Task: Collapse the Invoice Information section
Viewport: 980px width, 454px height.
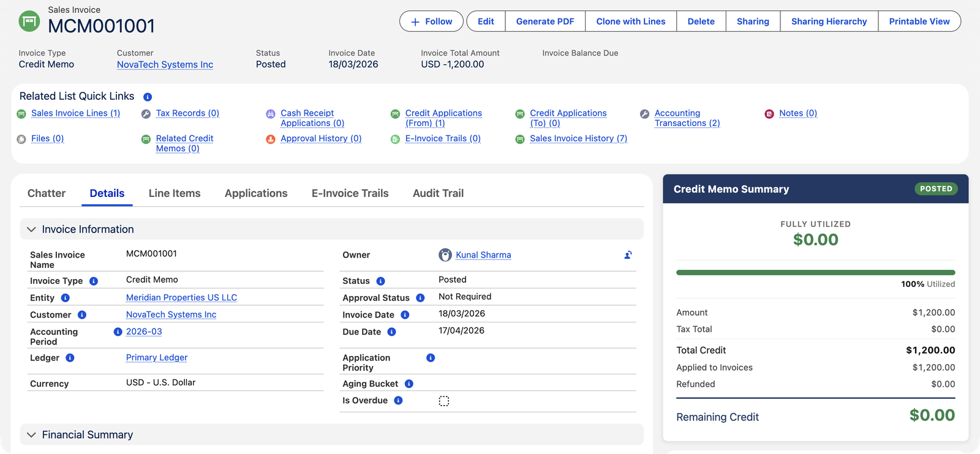Action: pyautogui.click(x=32, y=229)
